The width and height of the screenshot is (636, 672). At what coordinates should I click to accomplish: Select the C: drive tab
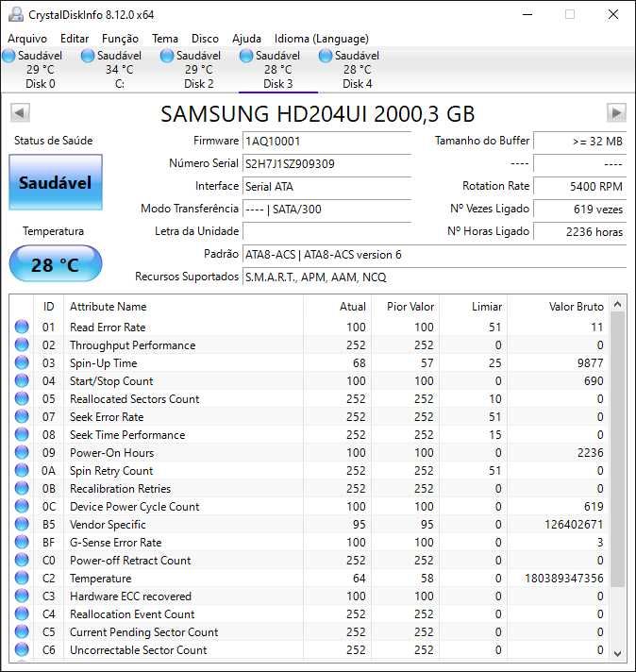point(120,70)
